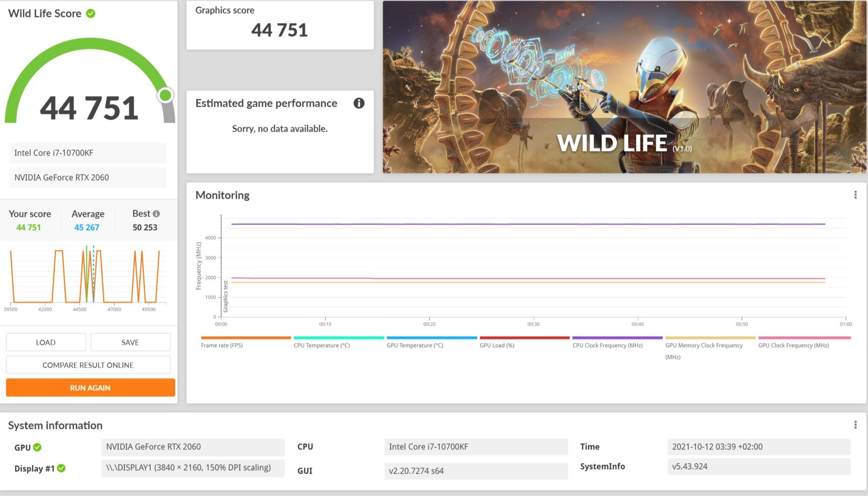Click the SystemInfo version v5.43.924
This screenshot has width=868, height=496.
[x=759, y=467]
